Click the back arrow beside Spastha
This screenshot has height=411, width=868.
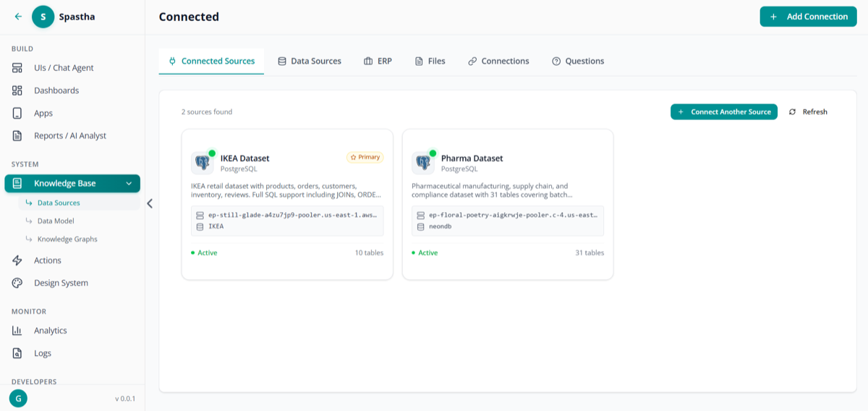18,16
